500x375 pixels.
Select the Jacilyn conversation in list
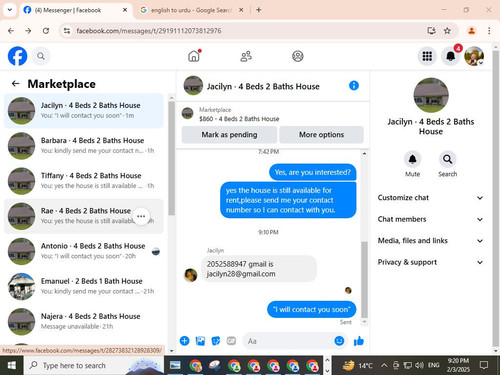click(83, 111)
